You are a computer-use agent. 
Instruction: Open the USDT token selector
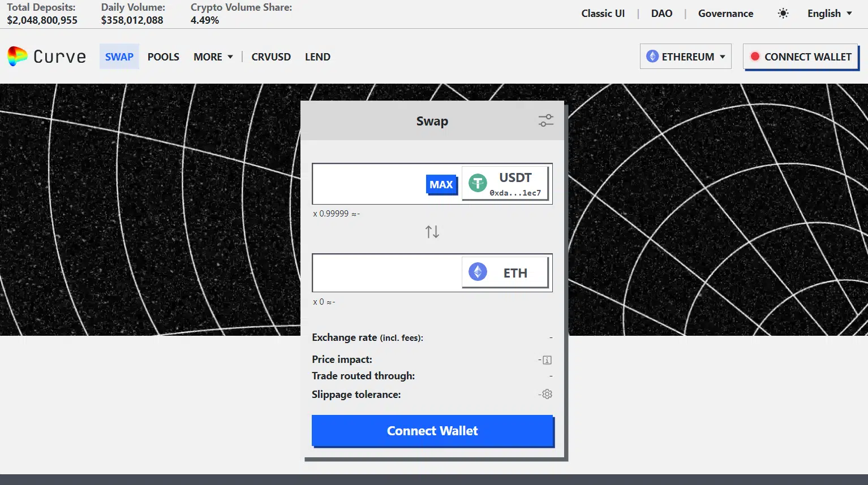tap(505, 183)
